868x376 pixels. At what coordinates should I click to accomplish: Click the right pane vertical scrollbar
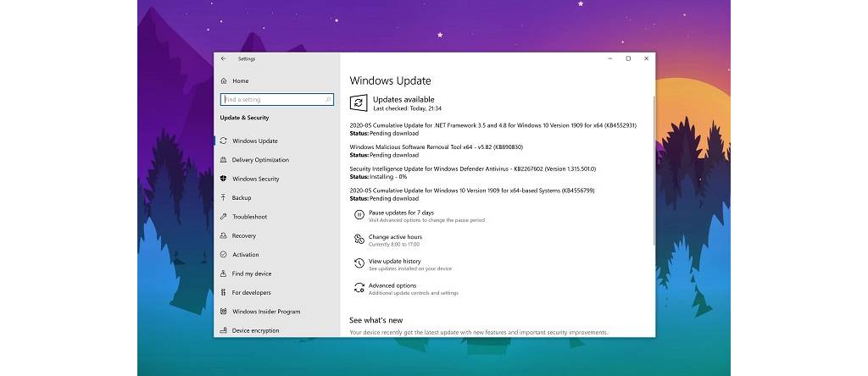coord(654,171)
